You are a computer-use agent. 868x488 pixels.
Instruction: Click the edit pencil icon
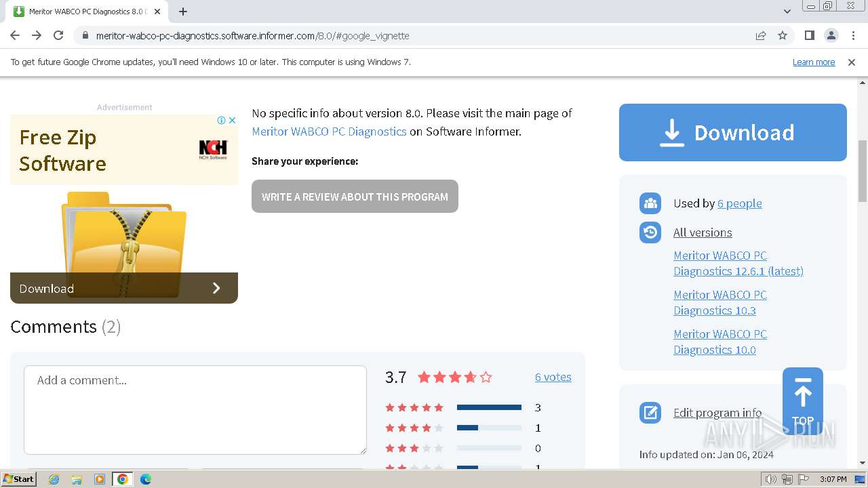[x=650, y=413]
